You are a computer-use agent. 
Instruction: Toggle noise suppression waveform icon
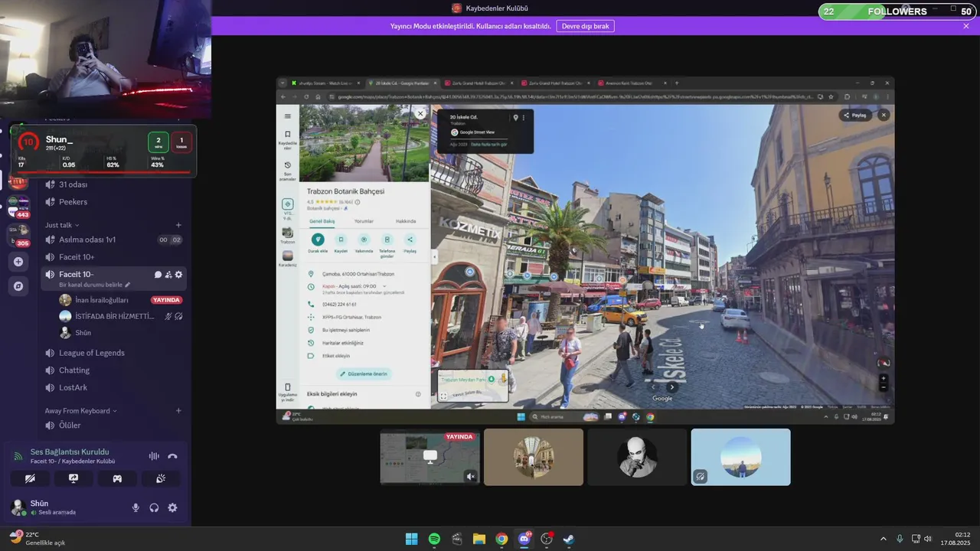(154, 456)
